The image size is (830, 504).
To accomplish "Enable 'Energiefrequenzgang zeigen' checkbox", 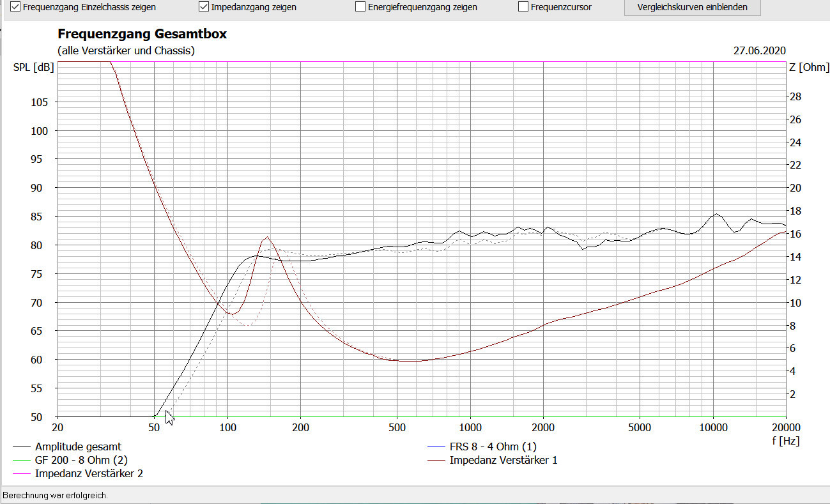I will (360, 7).
